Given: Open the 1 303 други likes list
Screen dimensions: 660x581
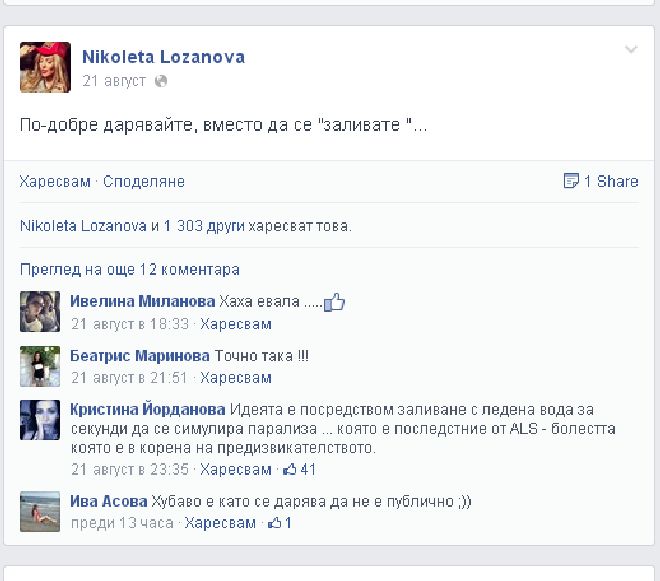Looking at the screenshot, I should [204, 226].
